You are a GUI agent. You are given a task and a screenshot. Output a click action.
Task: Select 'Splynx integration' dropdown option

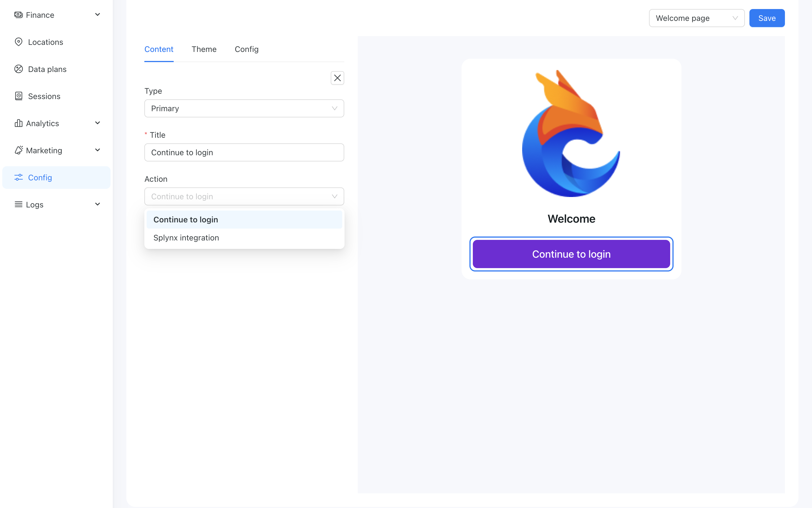[244, 238]
